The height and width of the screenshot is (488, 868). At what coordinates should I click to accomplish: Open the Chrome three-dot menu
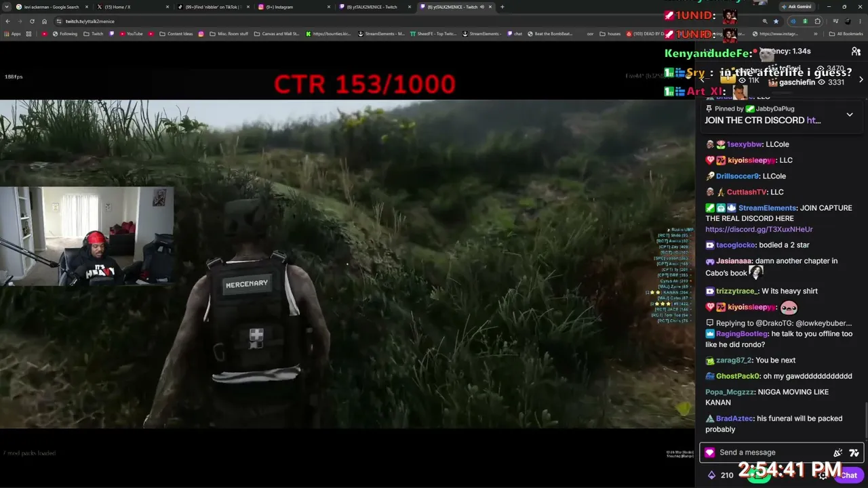tap(860, 21)
